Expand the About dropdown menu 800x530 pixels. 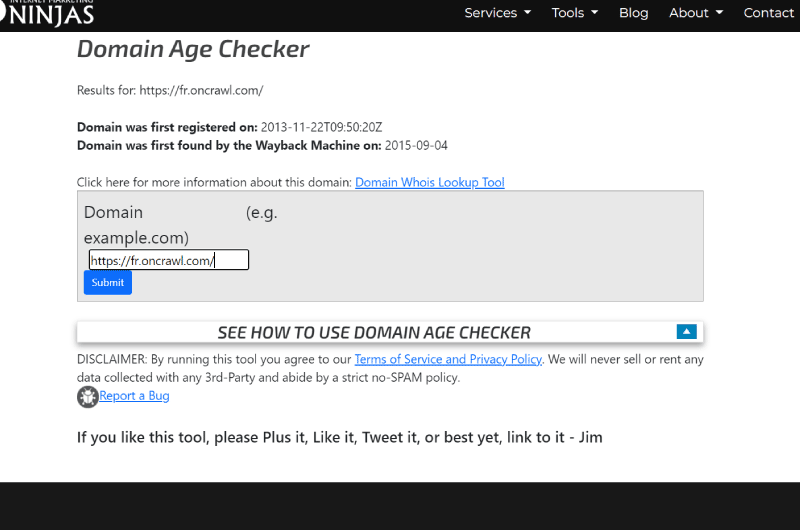(696, 13)
